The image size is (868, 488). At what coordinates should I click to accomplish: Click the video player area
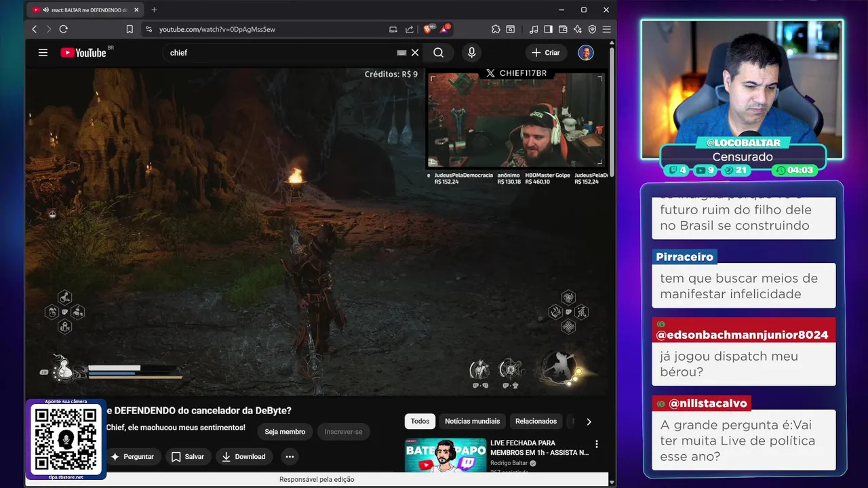click(317, 230)
